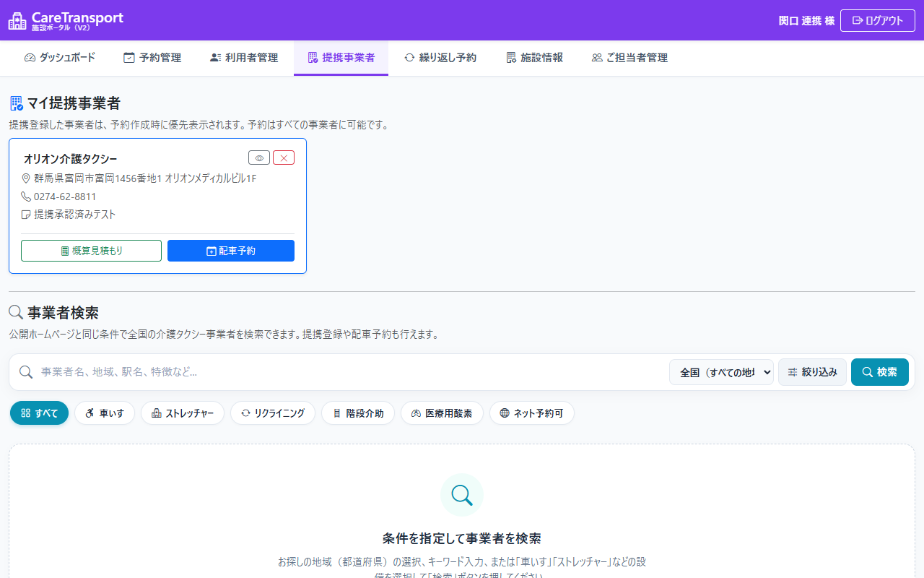This screenshot has width=924, height=578.
Task: Switch to the 予約管理 tab
Action: [152, 58]
